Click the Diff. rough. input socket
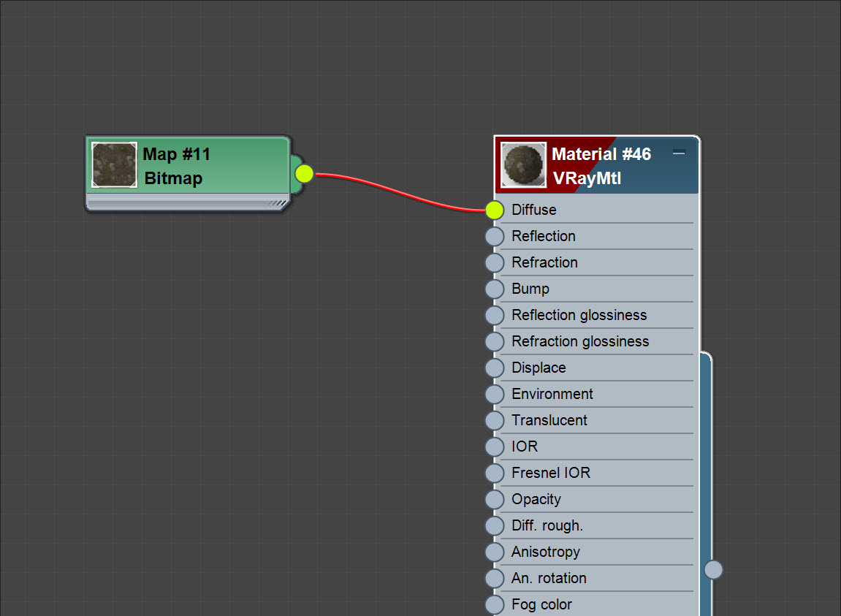This screenshot has width=841, height=616. pos(495,526)
